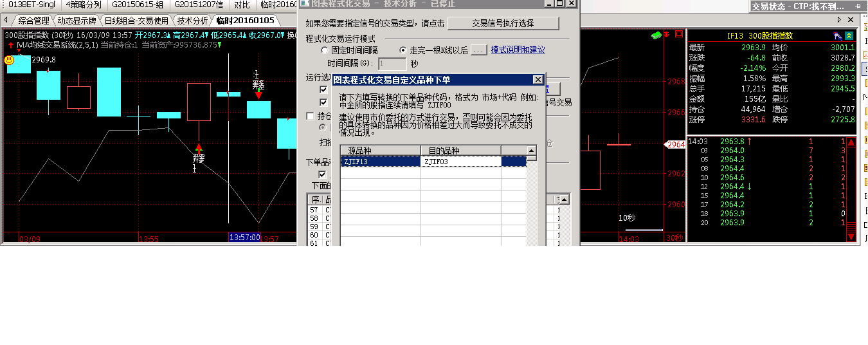Viewport: 868px width, 345px height.
Task: Click the red anchor icon above price axis
Action: (667, 35)
